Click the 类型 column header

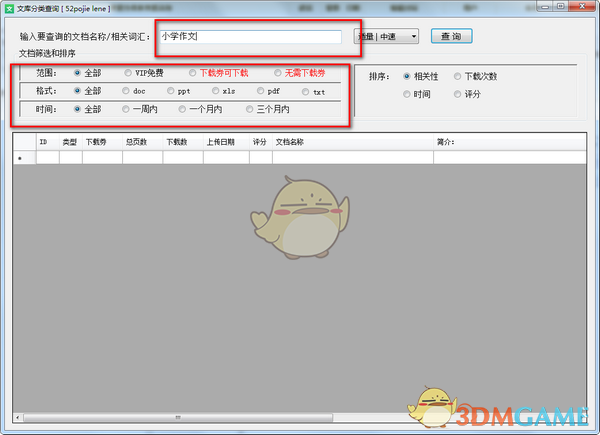pos(71,142)
